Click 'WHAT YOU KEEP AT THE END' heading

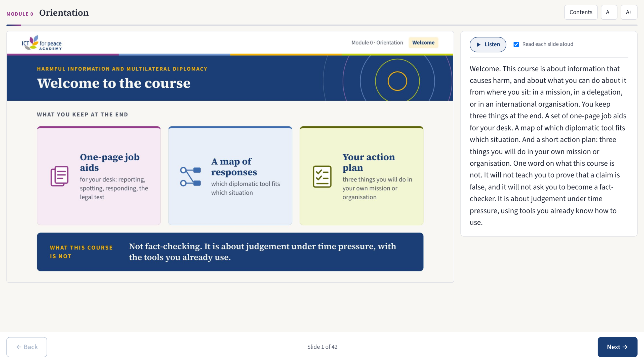[x=83, y=114]
